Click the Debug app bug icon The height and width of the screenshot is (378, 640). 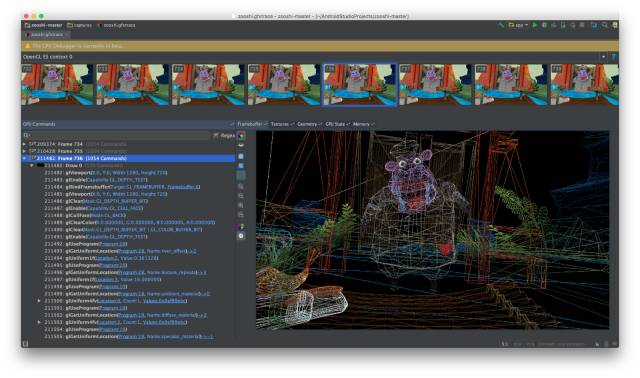[544, 25]
